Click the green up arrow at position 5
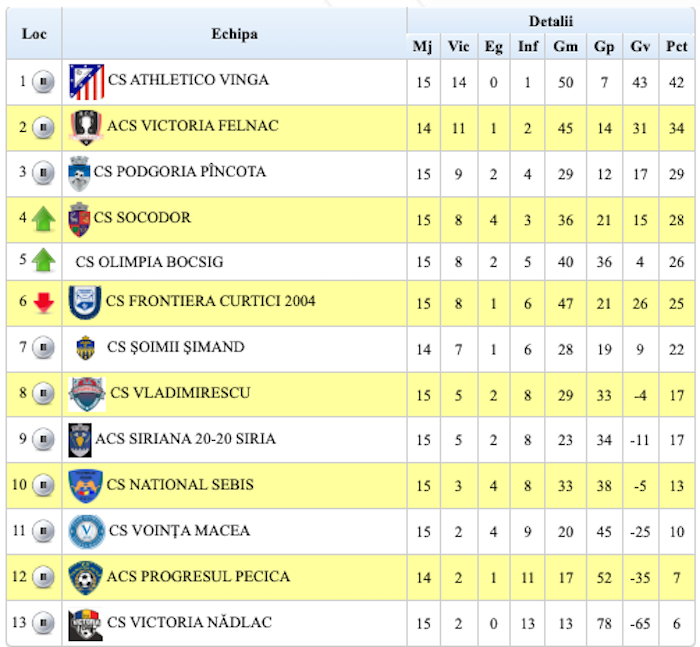This screenshot has width=700, height=647. click(x=42, y=262)
